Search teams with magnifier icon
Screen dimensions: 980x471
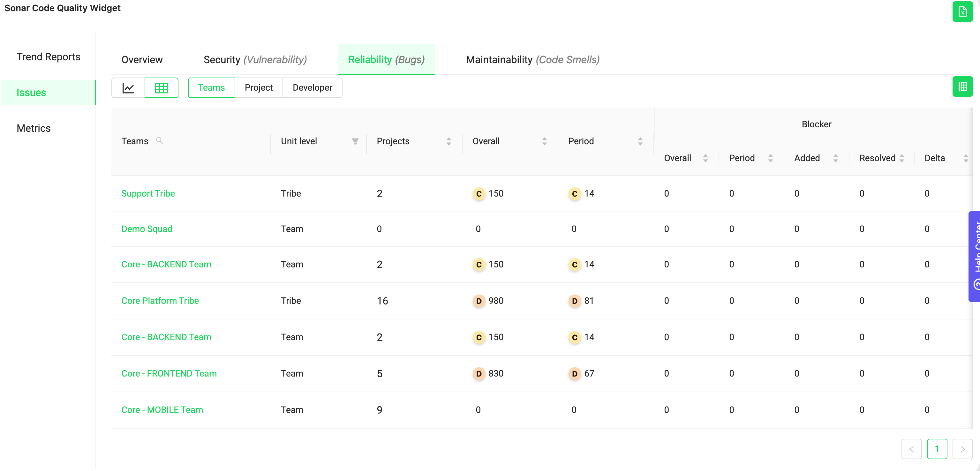(x=160, y=141)
